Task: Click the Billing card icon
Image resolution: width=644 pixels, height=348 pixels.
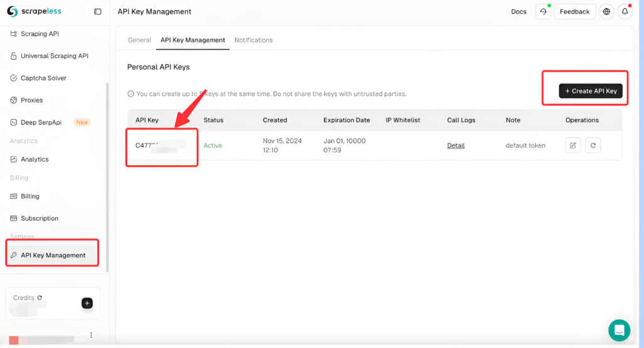Action: pyautogui.click(x=14, y=196)
